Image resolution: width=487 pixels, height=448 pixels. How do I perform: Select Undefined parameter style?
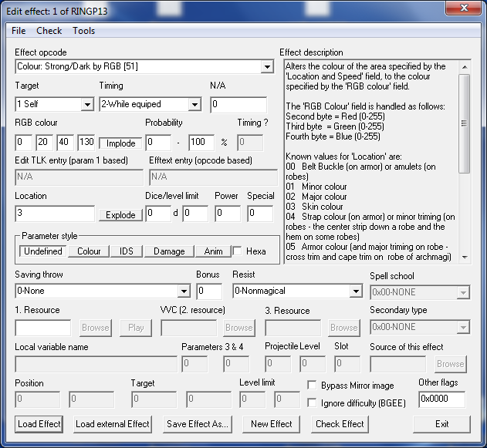pos(43,251)
